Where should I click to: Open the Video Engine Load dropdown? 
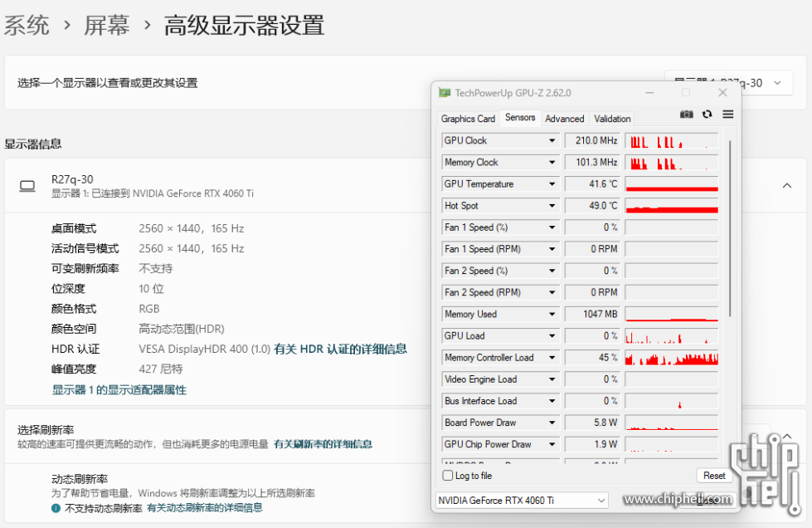(x=552, y=379)
